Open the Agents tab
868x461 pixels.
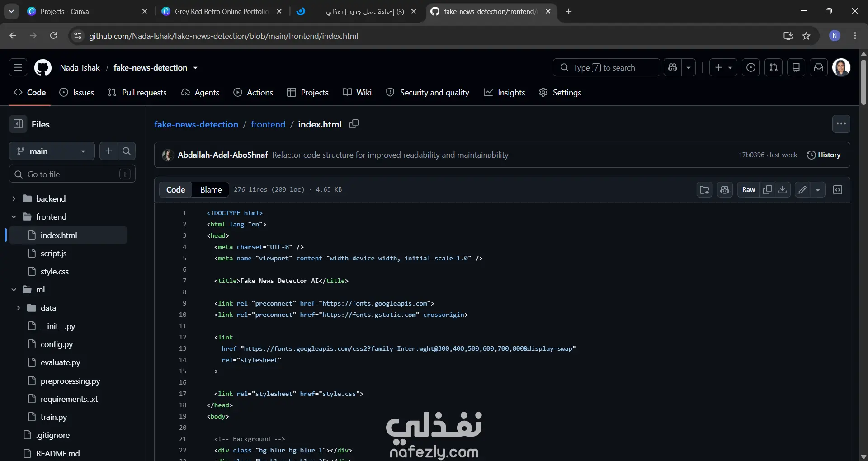point(200,92)
